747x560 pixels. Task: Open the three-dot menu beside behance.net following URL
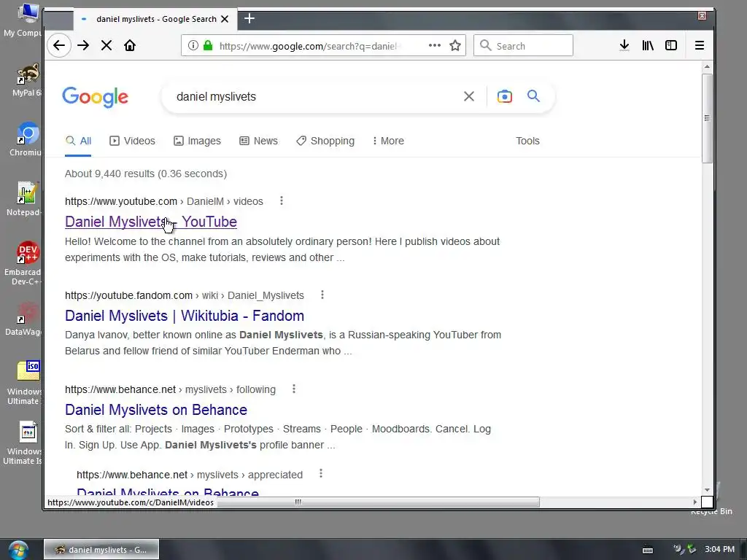coord(294,389)
